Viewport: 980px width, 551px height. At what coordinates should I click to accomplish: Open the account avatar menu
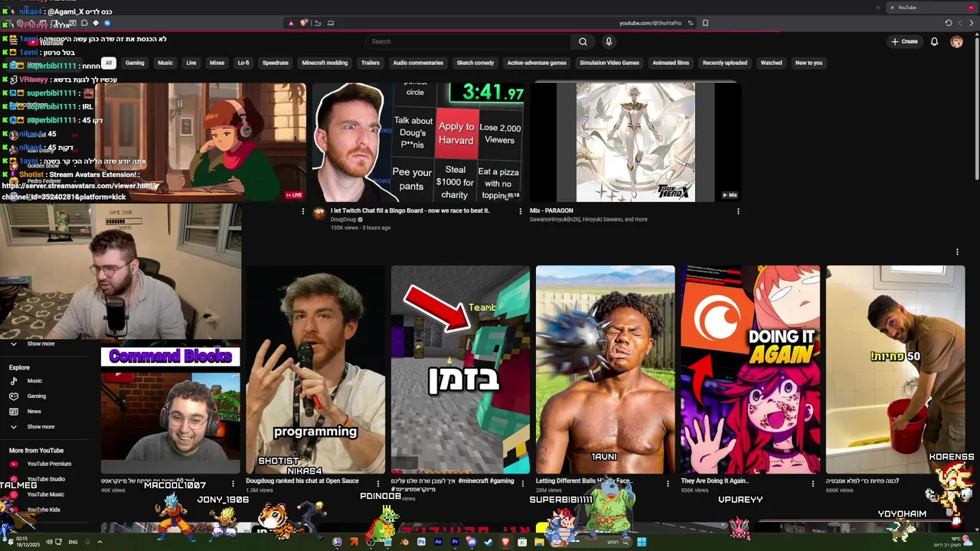tap(956, 41)
